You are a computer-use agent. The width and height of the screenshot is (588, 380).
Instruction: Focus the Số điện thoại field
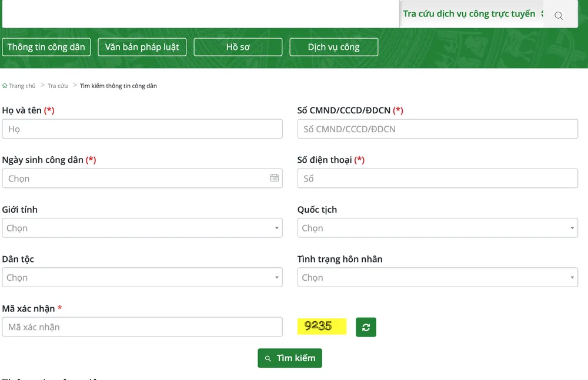pyautogui.click(x=437, y=179)
